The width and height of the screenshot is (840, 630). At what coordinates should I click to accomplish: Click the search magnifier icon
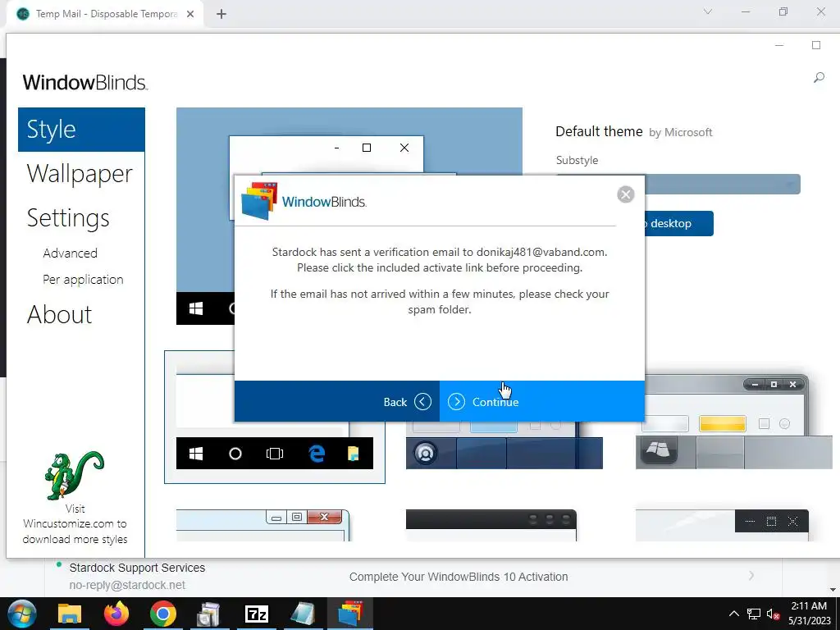tap(819, 78)
